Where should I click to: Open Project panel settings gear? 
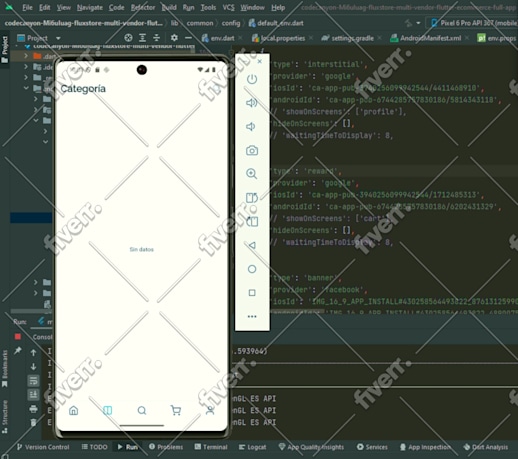(174, 38)
